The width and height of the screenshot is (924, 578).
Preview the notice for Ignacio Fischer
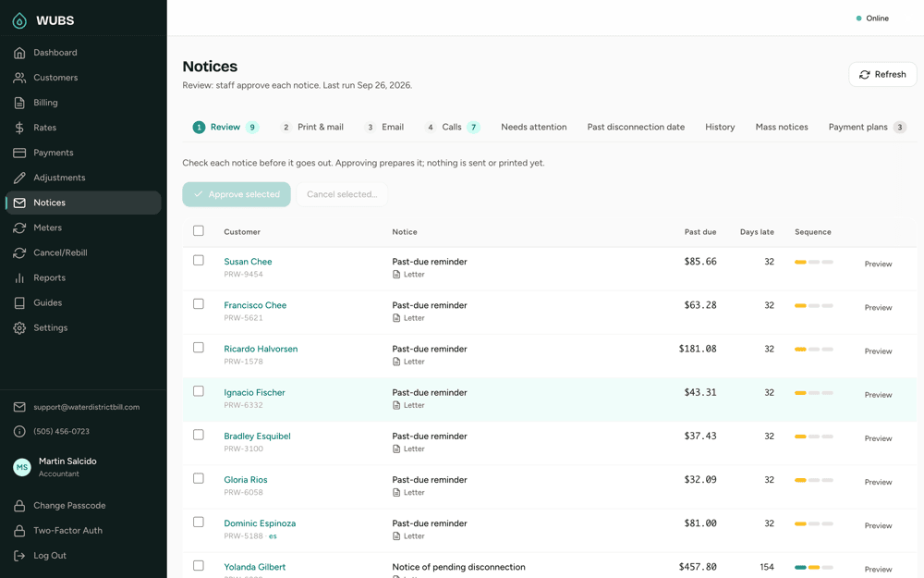click(x=878, y=395)
